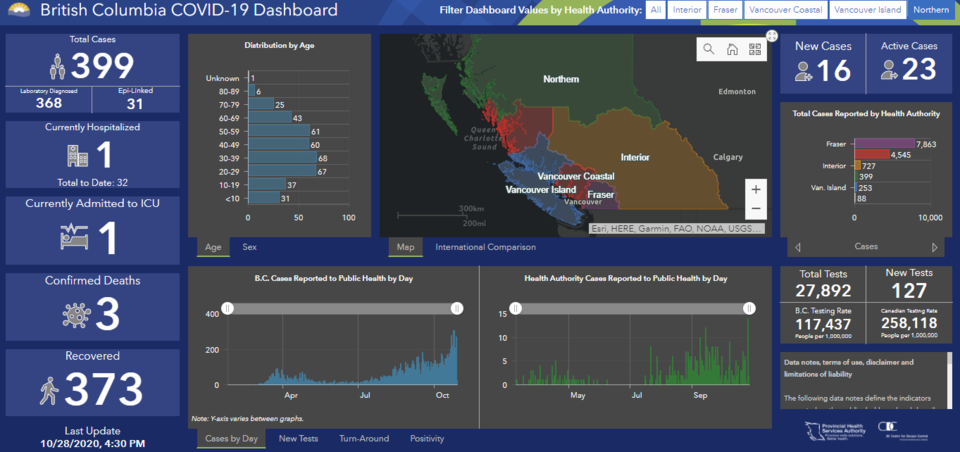
Task: Click the 'Note: Y-axis varies between graphs' text
Action: [247, 419]
